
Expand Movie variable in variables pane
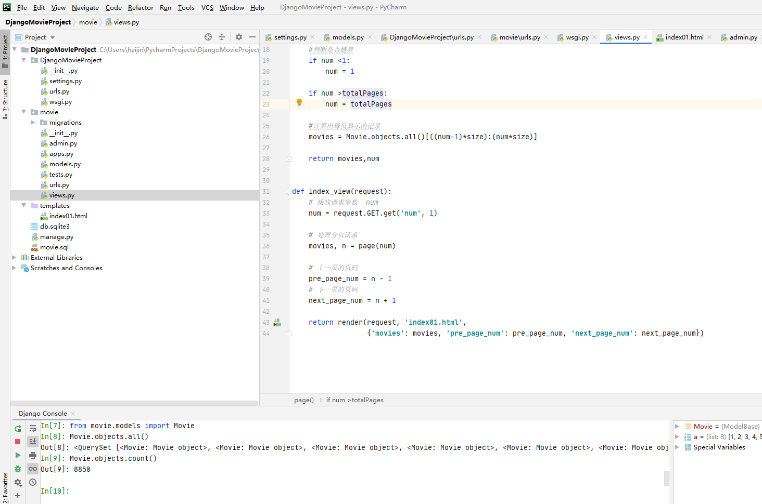[677, 426]
